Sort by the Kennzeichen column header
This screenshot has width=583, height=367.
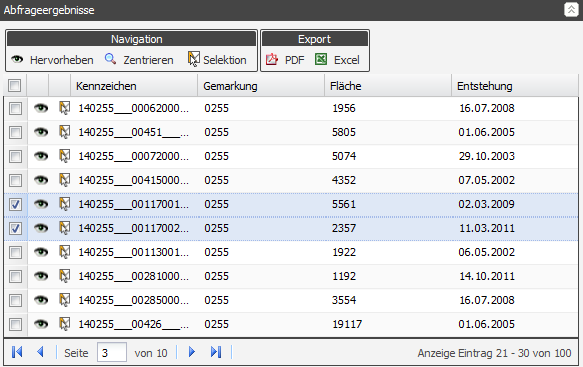134,86
